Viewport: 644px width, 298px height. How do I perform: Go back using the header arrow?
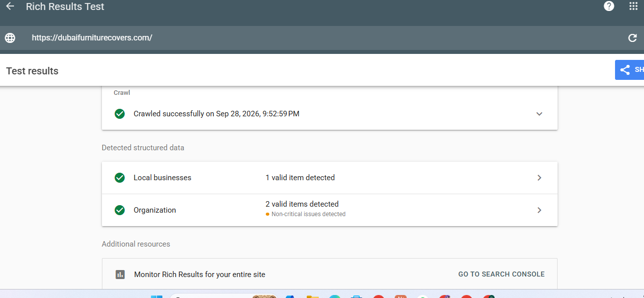click(x=10, y=6)
